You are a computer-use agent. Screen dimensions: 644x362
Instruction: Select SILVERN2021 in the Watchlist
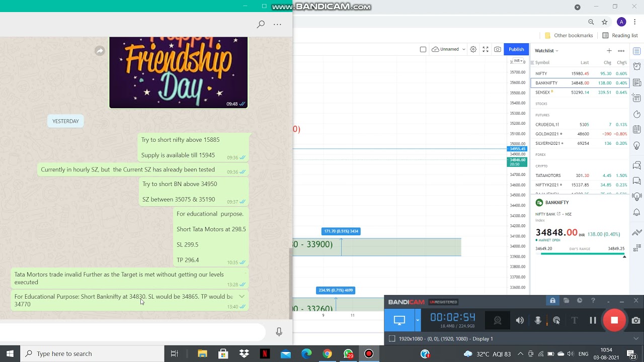pos(580,143)
